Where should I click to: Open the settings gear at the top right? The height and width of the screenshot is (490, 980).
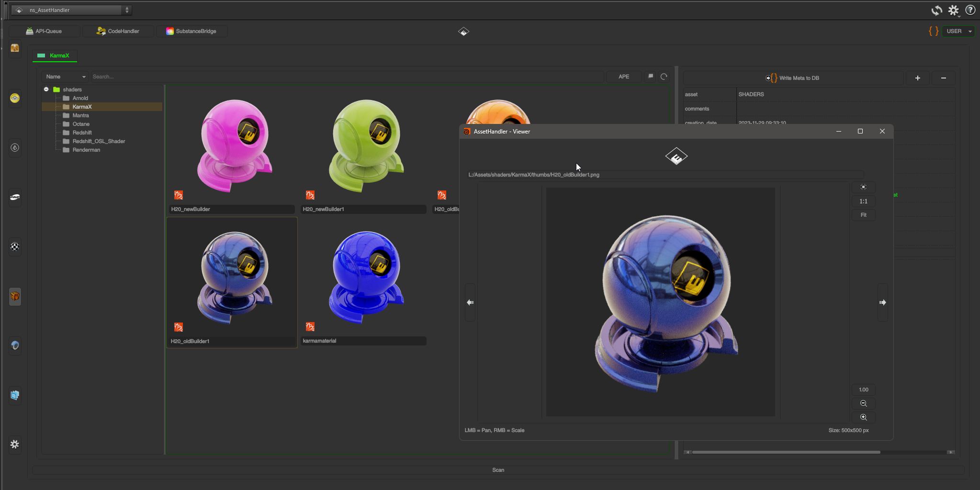(954, 10)
